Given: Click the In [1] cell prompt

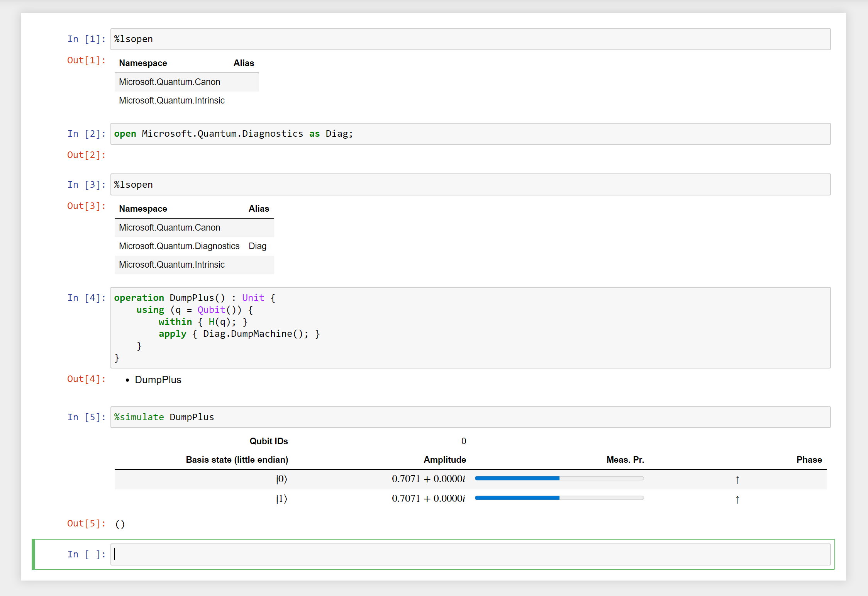Looking at the screenshot, I should 86,39.
